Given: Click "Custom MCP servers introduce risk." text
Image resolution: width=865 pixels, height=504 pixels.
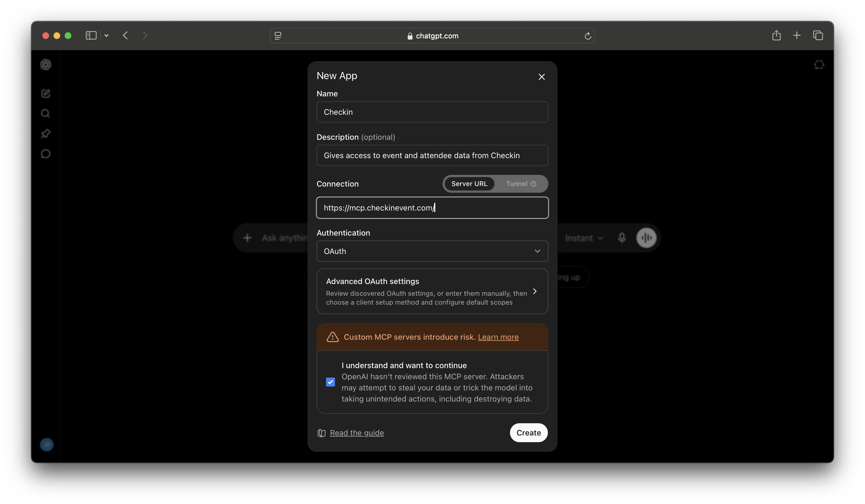Looking at the screenshot, I should 409,337.
